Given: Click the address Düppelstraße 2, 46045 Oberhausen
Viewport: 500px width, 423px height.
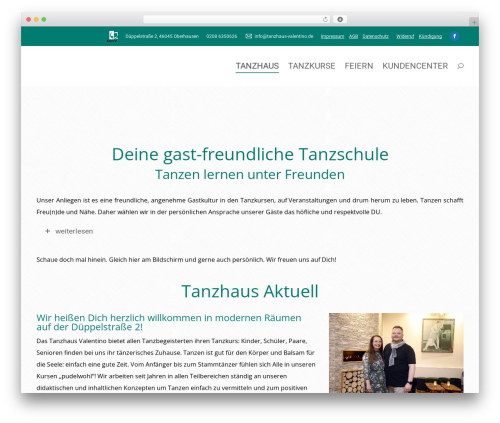Looking at the screenshot, I should click(x=162, y=36).
